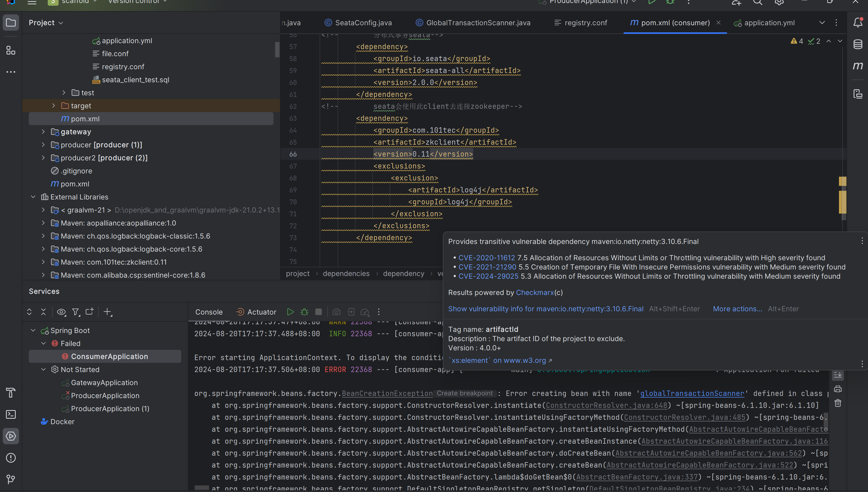Show hidden editor tabs dropdown
The width and height of the screenshot is (868, 492).
[822, 23]
